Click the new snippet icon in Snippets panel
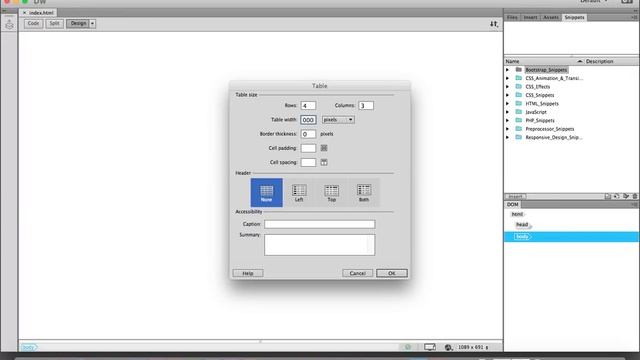 (616, 196)
